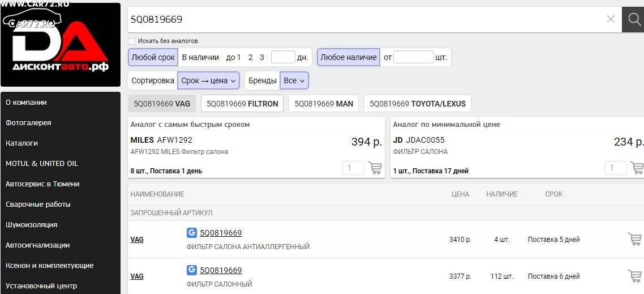Image resolution: width=644 pixels, height=294 pixels.
Task: Click '8 шт., Поставка 1 день' text
Action: point(166,171)
